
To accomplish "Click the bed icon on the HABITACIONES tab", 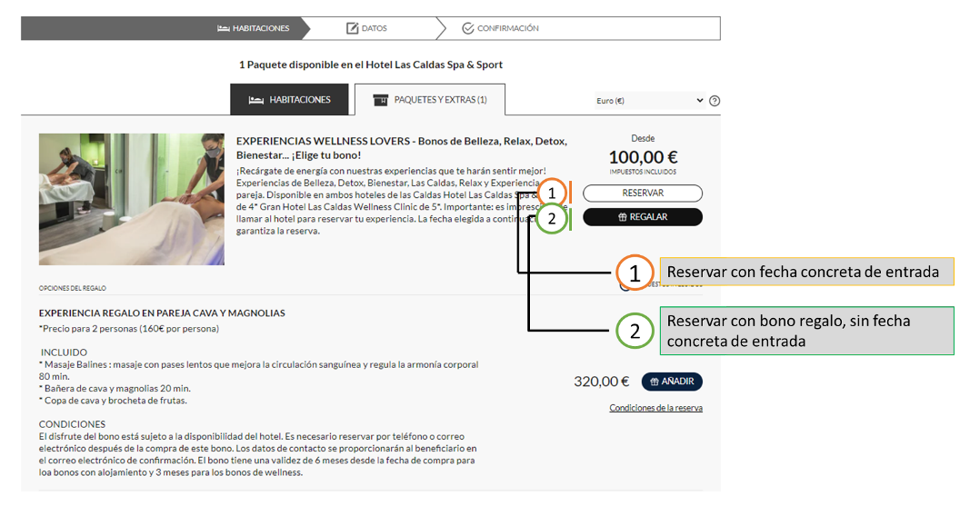I will tap(255, 100).
